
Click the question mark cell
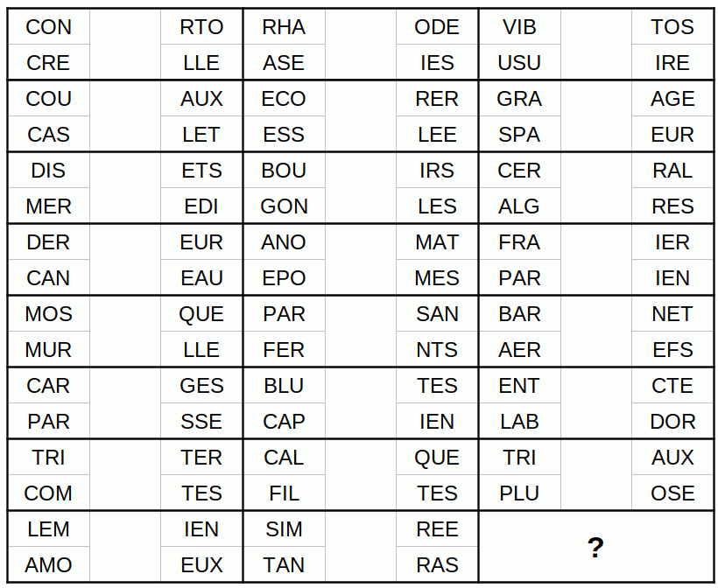595,547
